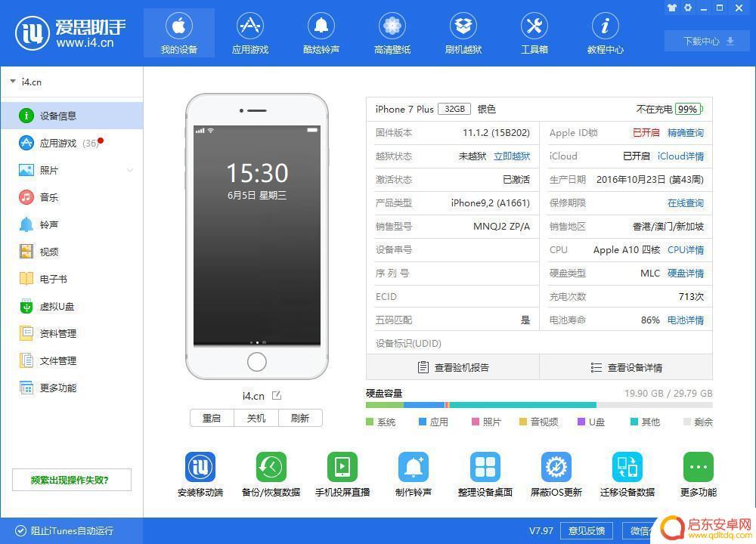Click the 刷新 button
The height and width of the screenshot is (544, 756).
pos(300,419)
